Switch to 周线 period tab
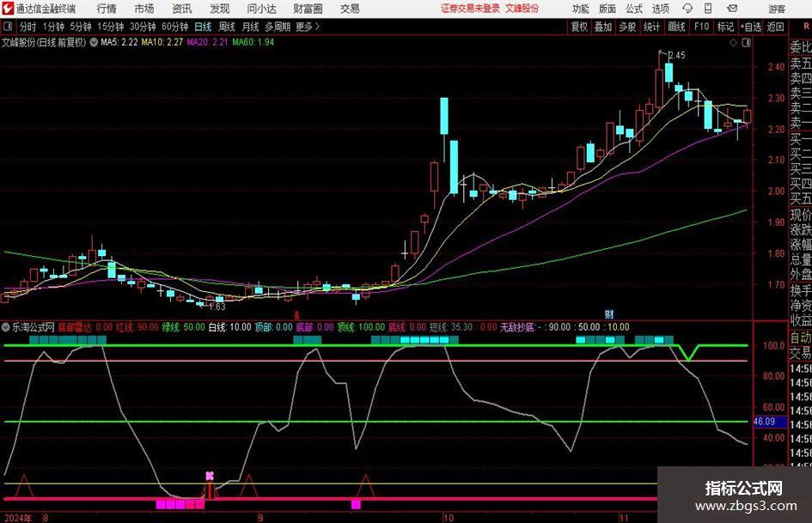Image resolution: width=812 pixels, height=523 pixels. pyautogui.click(x=227, y=27)
